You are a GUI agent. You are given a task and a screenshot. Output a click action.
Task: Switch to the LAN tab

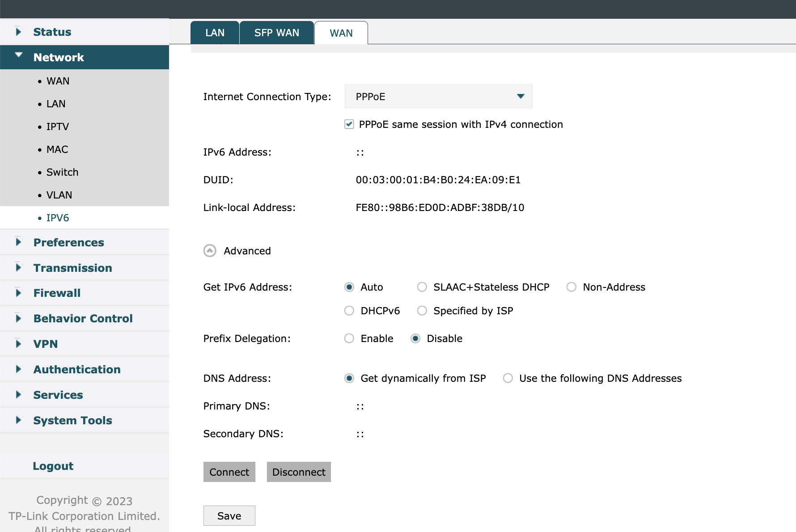pyautogui.click(x=215, y=33)
